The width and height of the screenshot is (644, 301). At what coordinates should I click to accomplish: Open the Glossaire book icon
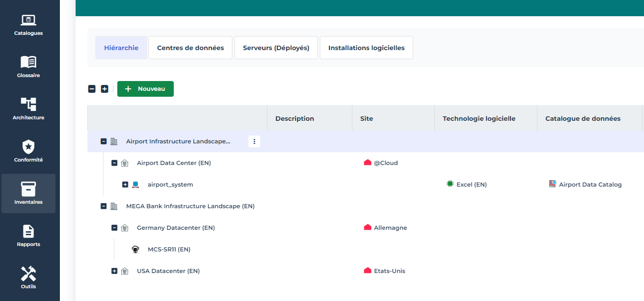28,62
